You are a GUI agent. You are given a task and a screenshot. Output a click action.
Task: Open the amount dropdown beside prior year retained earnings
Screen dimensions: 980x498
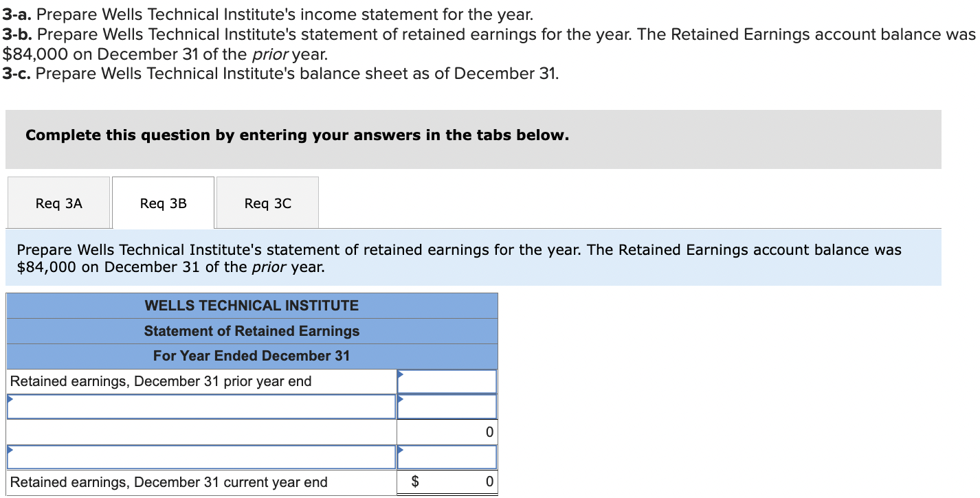pos(446,381)
